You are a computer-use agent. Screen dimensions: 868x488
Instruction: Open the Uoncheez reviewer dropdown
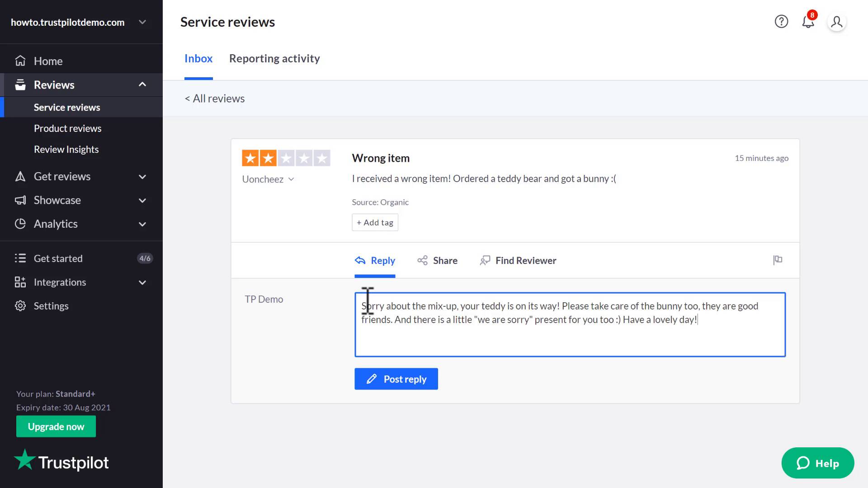click(x=291, y=179)
